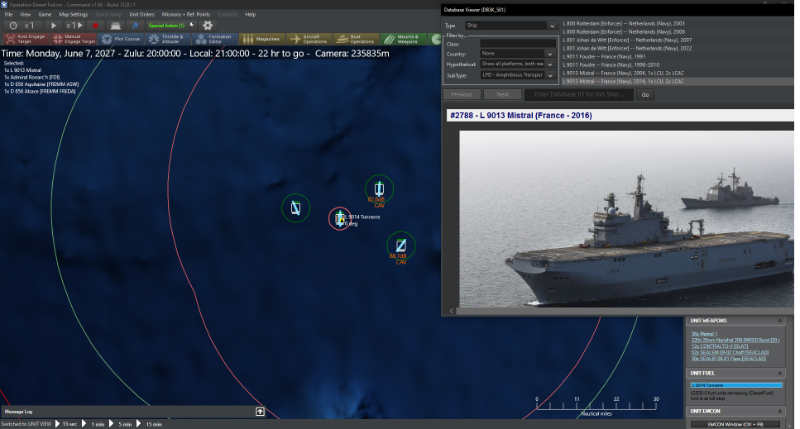Image resolution: width=800 pixels, height=429 pixels.
Task: Open the Missions + Ref. Points menu
Action: [186, 14]
